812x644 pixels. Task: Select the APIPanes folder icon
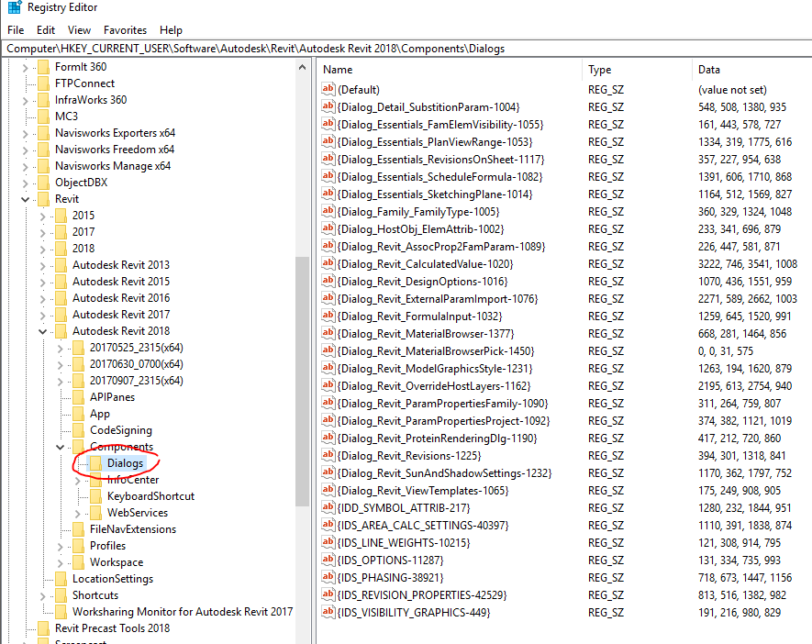(x=79, y=397)
